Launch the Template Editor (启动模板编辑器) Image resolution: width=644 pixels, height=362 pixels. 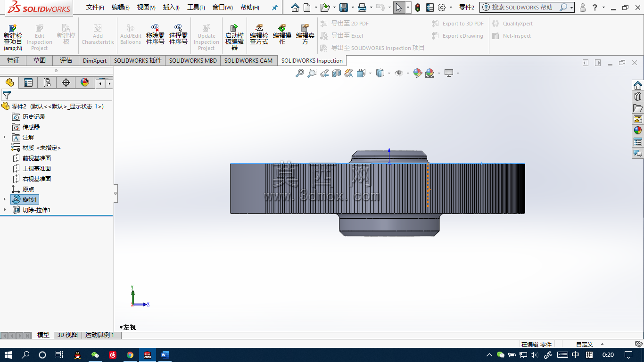[234, 37]
